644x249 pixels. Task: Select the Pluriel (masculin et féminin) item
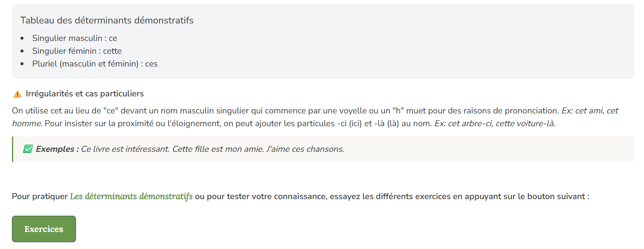click(95, 64)
